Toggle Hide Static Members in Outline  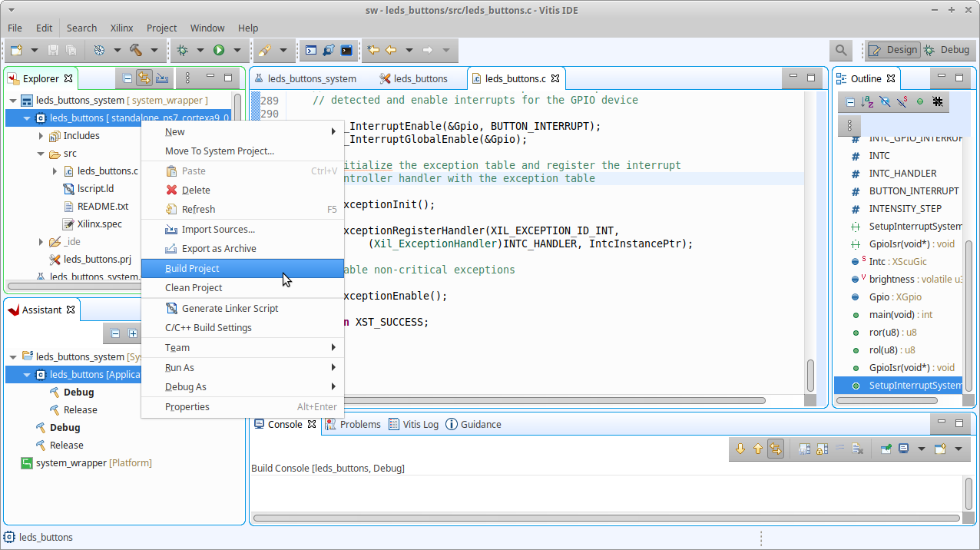point(902,101)
